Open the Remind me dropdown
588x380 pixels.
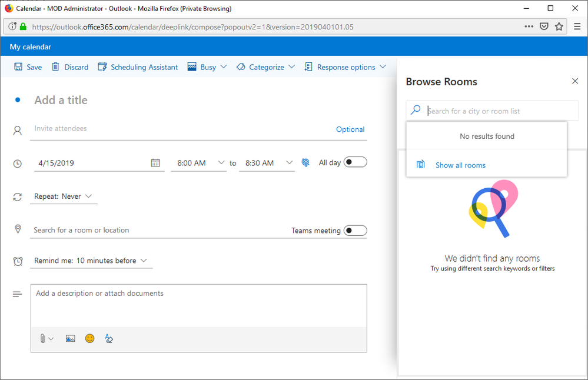(91, 261)
